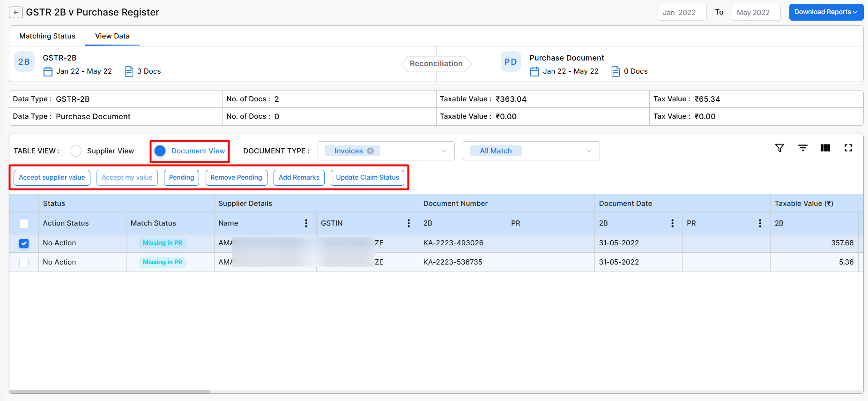
Task: Click the 2B badge icon
Action: [x=24, y=61]
